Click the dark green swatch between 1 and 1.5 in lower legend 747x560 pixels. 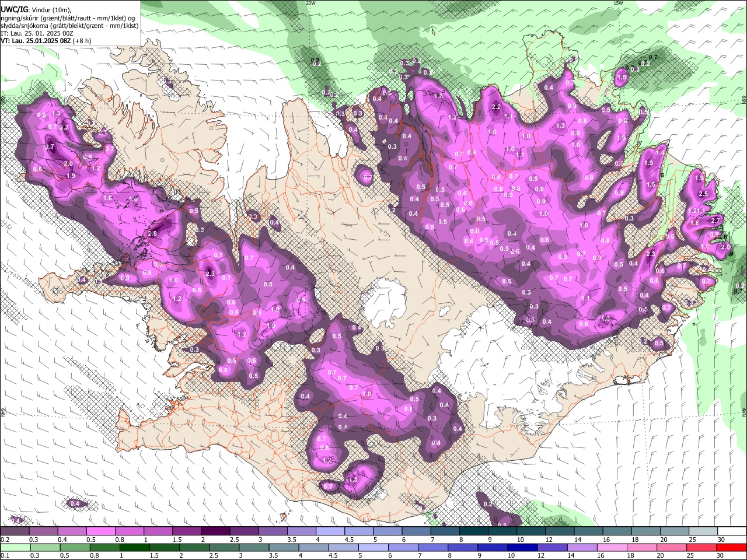pos(135,547)
